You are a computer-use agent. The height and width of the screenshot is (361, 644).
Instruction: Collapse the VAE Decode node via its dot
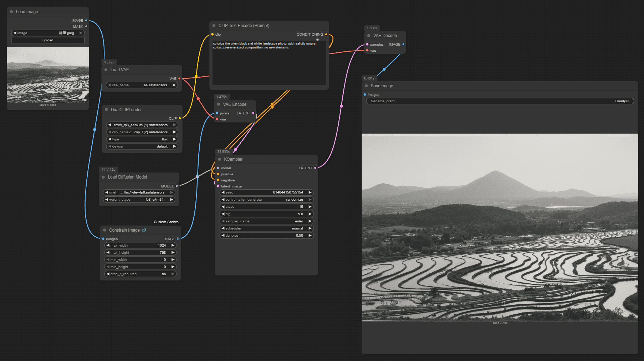pos(369,36)
